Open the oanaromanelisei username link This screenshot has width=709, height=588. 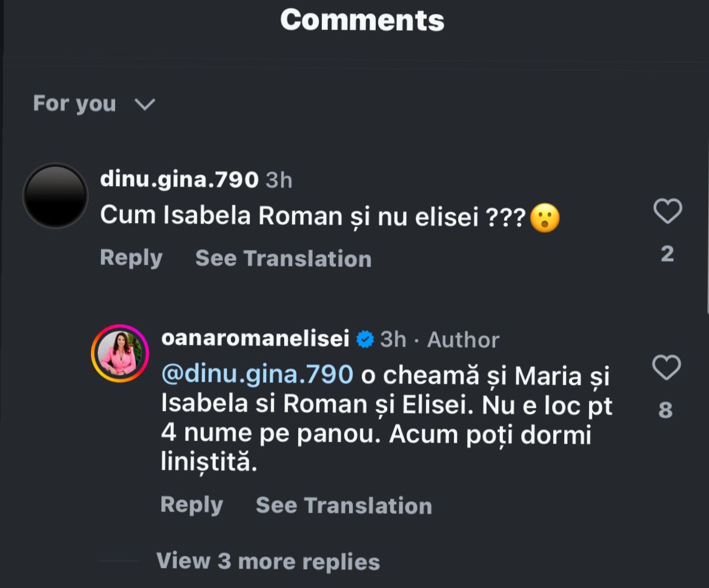(255, 339)
